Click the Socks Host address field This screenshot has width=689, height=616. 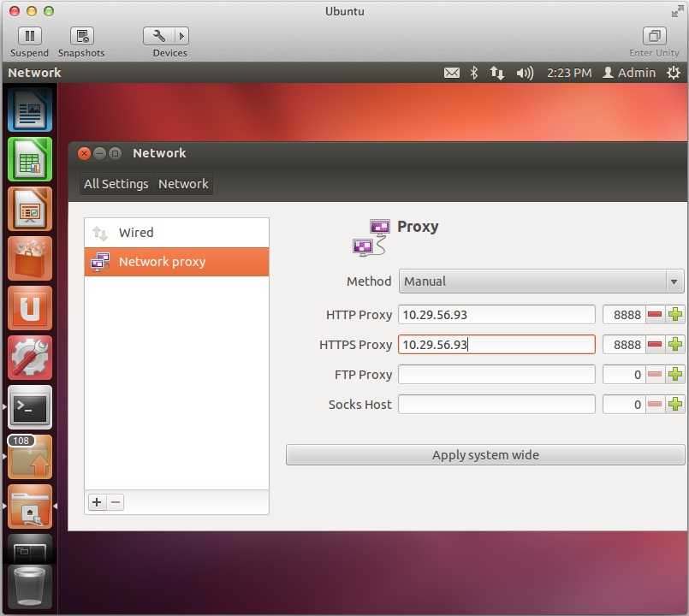coord(496,404)
